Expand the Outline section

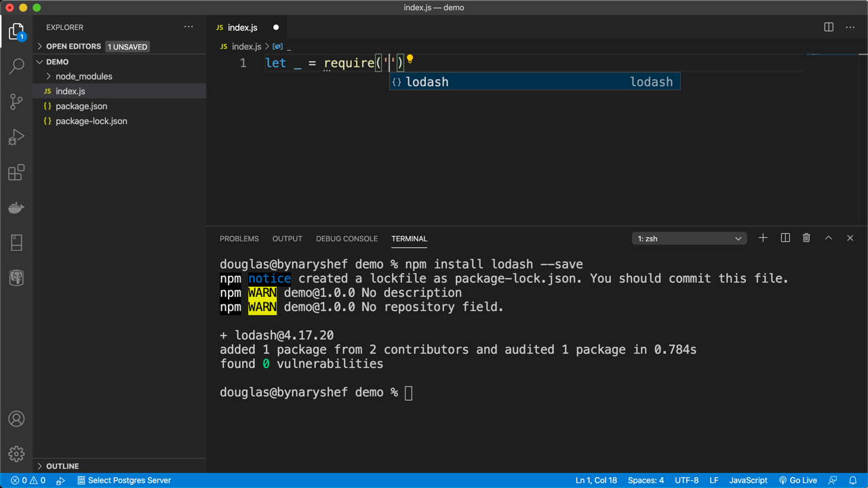click(62, 466)
